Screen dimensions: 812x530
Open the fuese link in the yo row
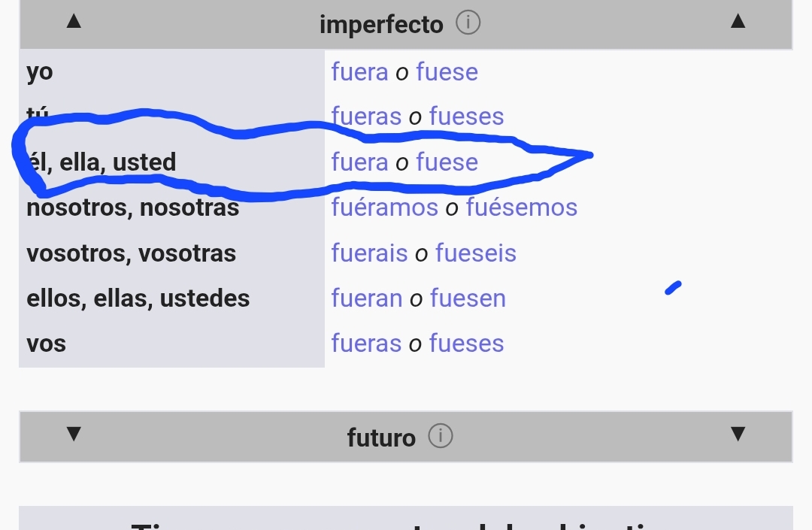pyautogui.click(x=447, y=72)
